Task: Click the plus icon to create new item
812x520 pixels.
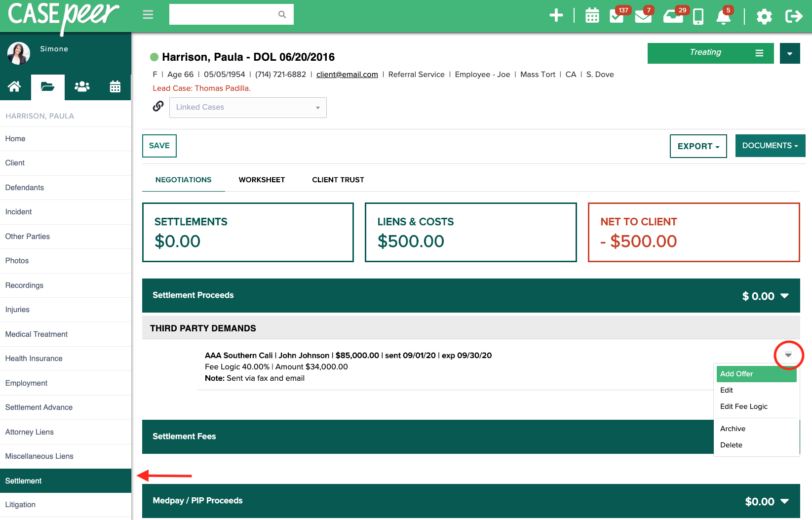Action: tap(556, 15)
